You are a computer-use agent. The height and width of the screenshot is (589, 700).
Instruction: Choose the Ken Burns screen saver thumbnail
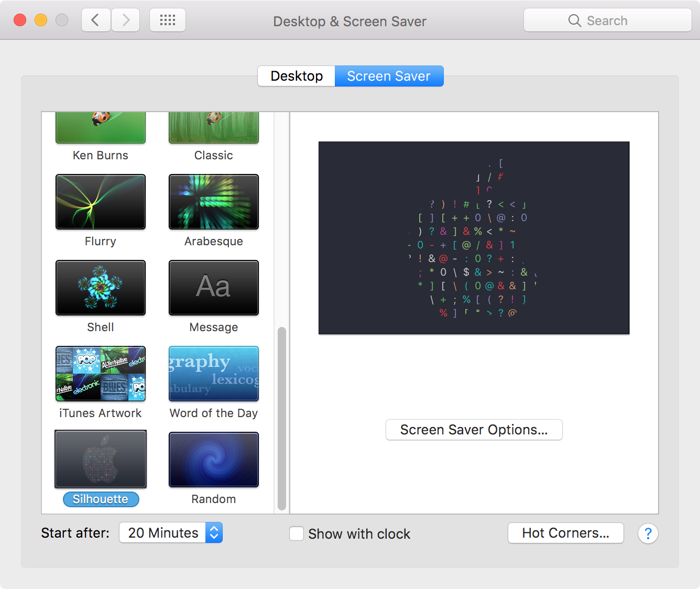(x=101, y=127)
